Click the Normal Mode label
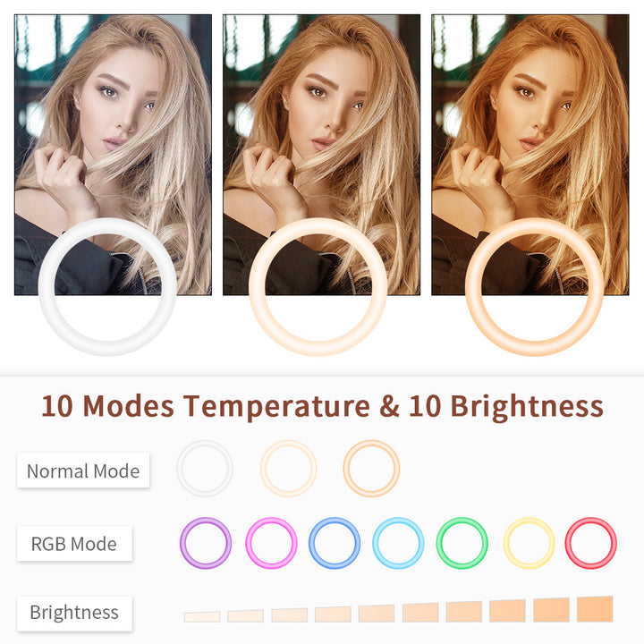The width and height of the screenshot is (644, 644). (x=83, y=470)
